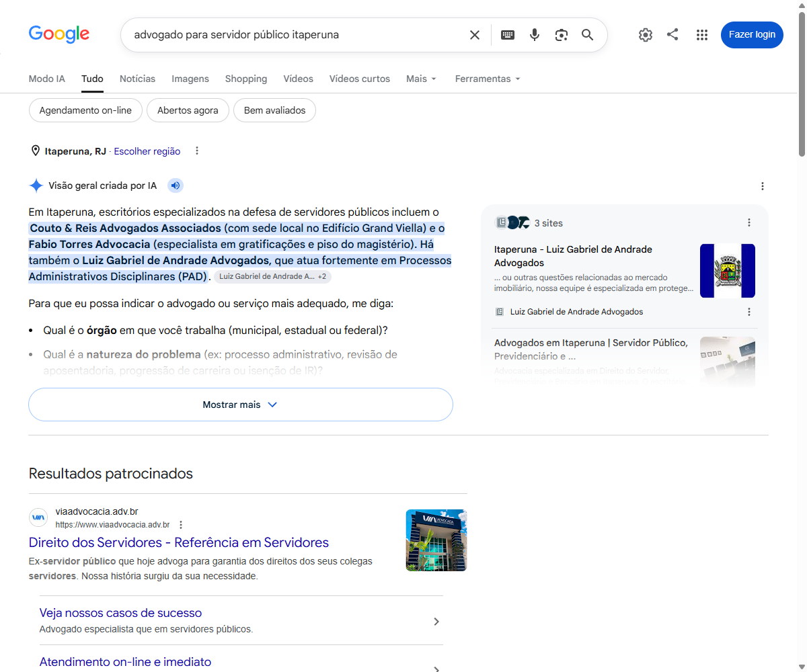Click the location pin icon by Itaperuna
Viewport: 807px width, 672px height.
click(36, 151)
